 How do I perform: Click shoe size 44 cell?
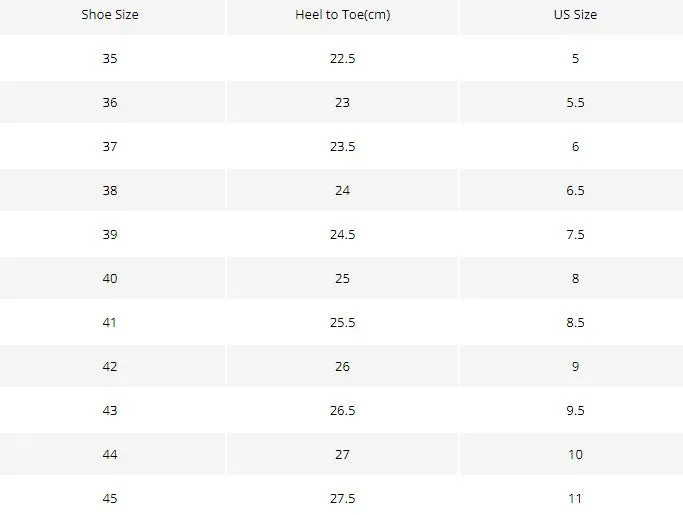click(110, 454)
